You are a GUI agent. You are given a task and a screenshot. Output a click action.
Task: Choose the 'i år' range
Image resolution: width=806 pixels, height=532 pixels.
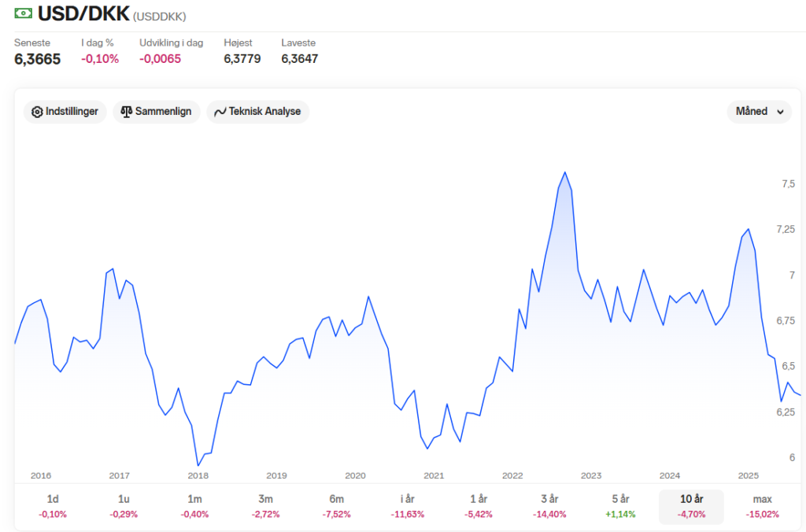coord(407,506)
